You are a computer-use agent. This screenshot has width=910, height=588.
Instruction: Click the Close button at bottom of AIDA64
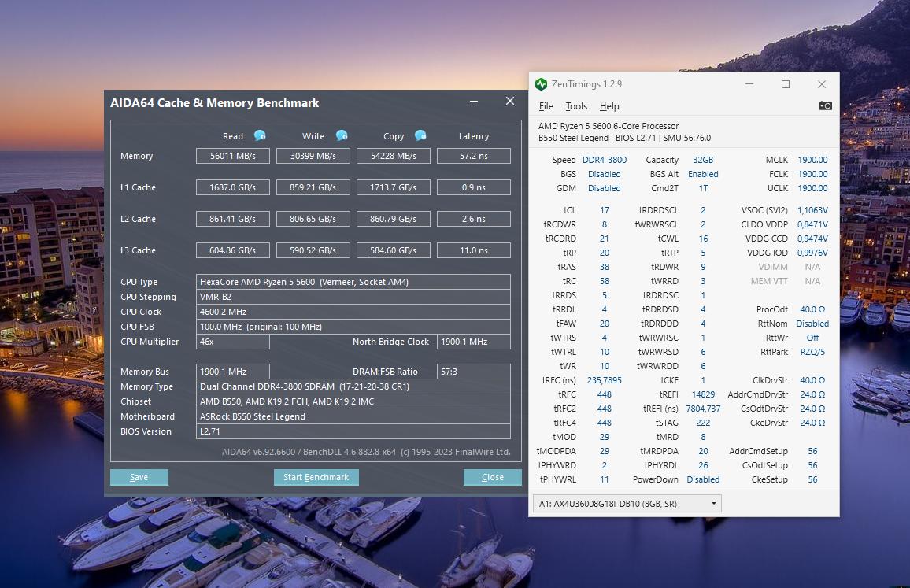coord(492,477)
